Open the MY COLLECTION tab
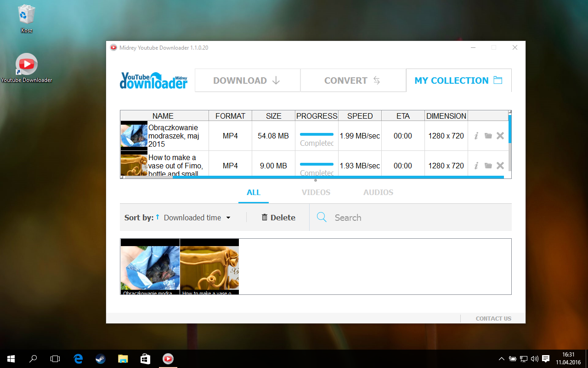 tap(458, 80)
